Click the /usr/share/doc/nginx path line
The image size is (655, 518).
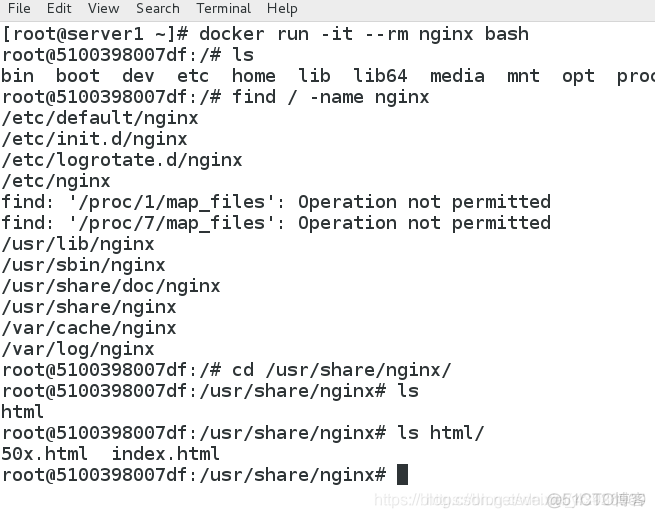(x=111, y=286)
